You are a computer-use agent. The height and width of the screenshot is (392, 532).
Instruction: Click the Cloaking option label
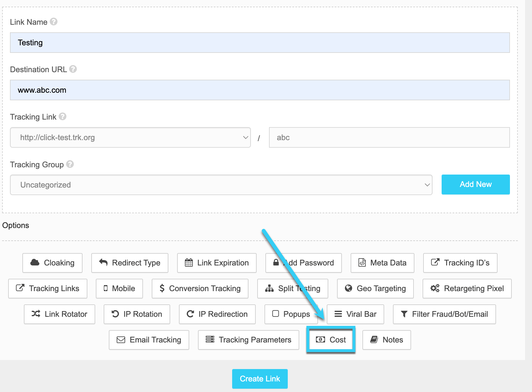(x=59, y=263)
